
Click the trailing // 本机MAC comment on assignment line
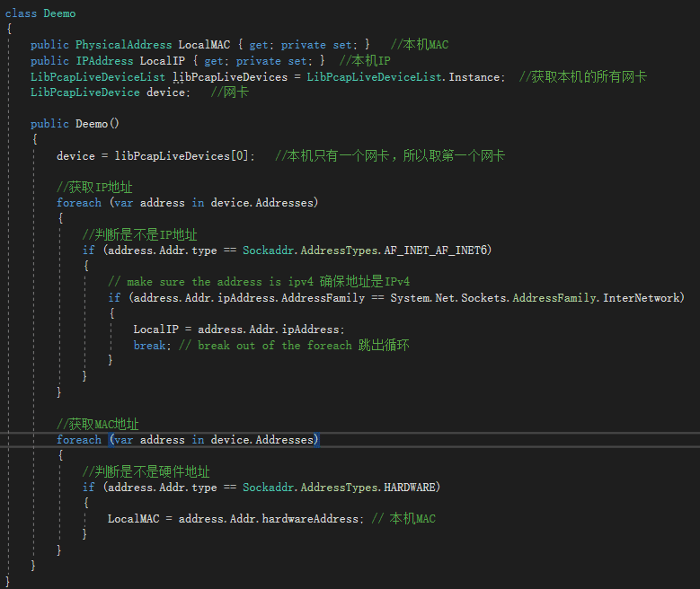tap(403, 518)
